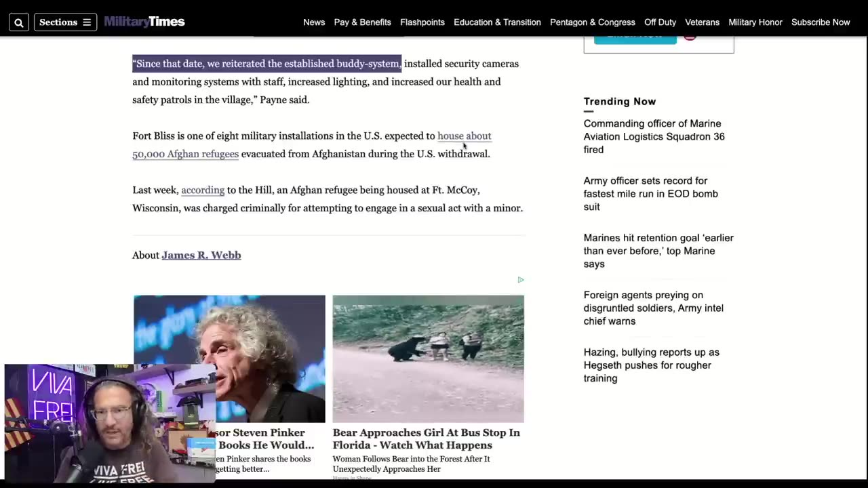Open Off Duty section
The image size is (868, 488).
point(660,22)
